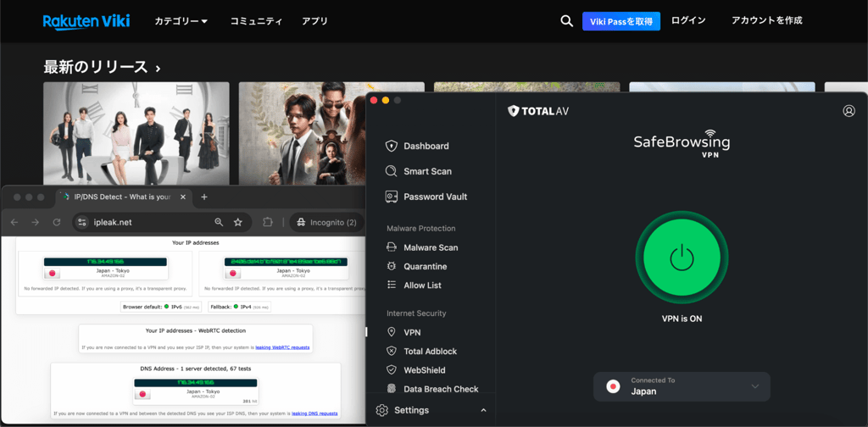The image size is (868, 427).
Task: Click the browser back arrow
Action: [14, 222]
